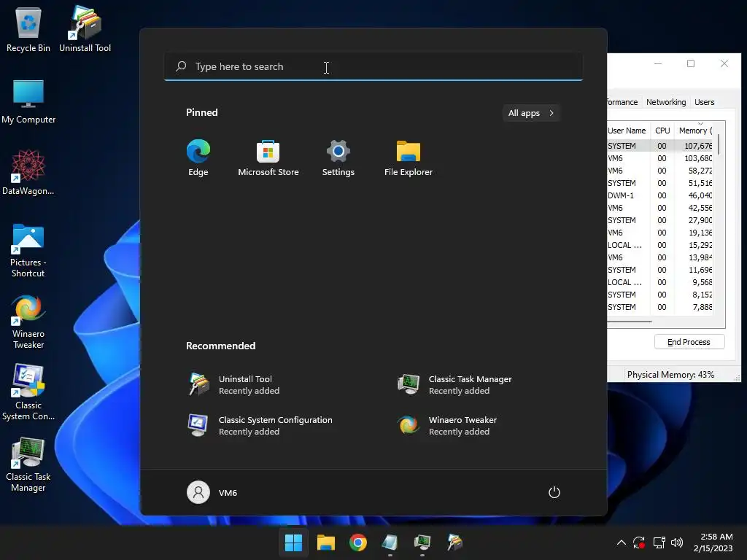This screenshot has height=560, width=747.
Task: Switch to Task Manager on the taskbar
Action: click(422, 542)
